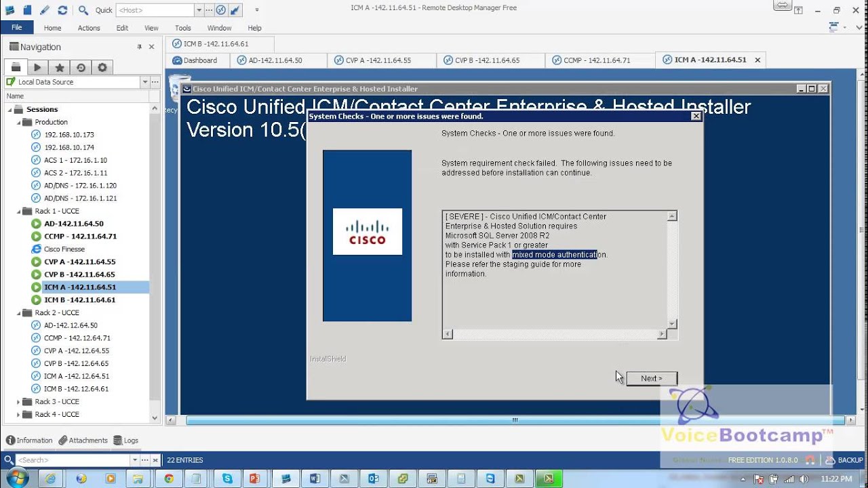The image size is (868, 488).
Task: Select the Cisco Finesse web entry
Action: coord(64,249)
